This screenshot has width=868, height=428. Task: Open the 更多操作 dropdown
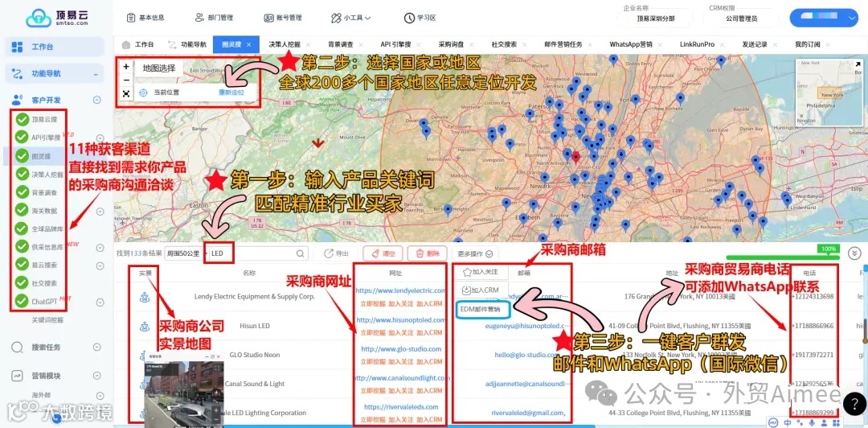[475, 254]
